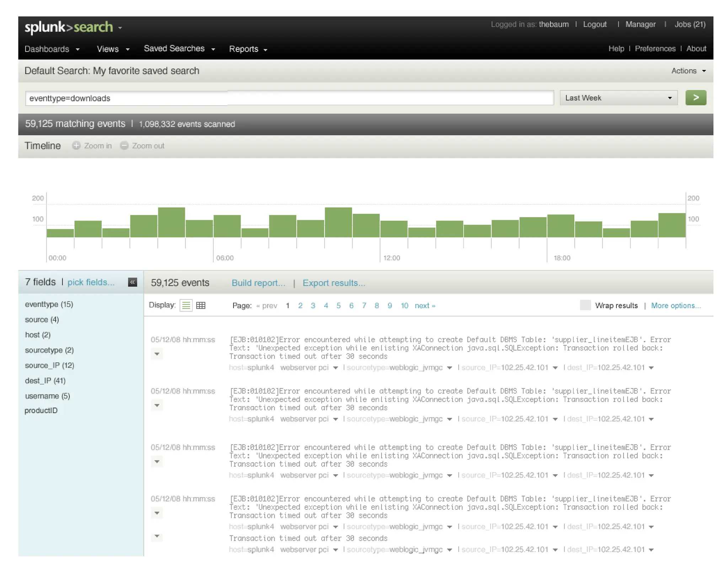The width and height of the screenshot is (728, 562).
Task: Switch to list display view icon
Action: (186, 306)
